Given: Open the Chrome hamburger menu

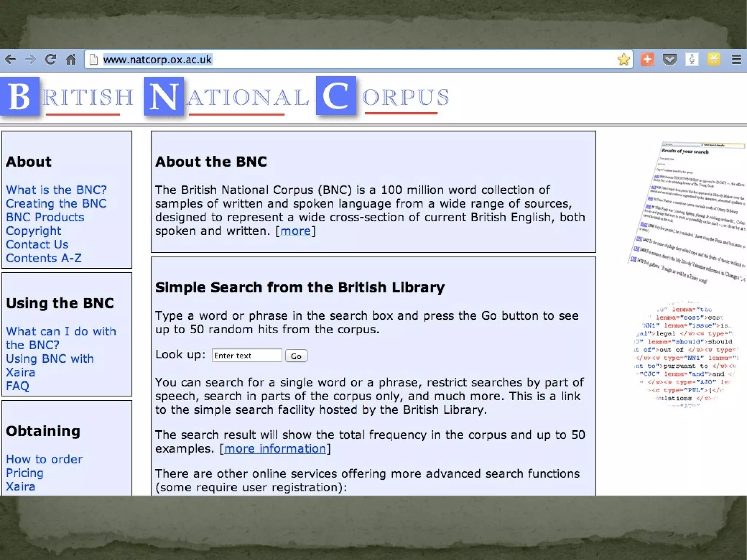Looking at the screenshot, I should pyautogui.click(x=736, y=59).
